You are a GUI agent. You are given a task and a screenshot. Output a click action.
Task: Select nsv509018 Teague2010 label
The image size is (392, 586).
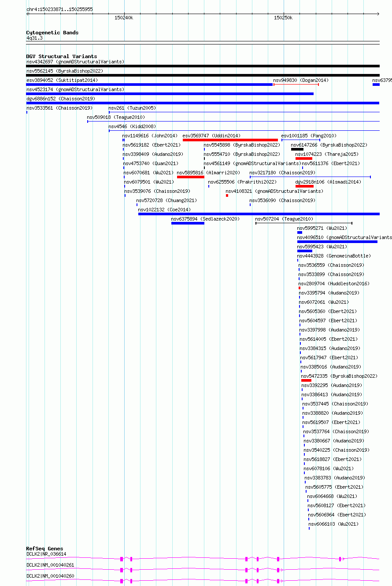point(116,117)
